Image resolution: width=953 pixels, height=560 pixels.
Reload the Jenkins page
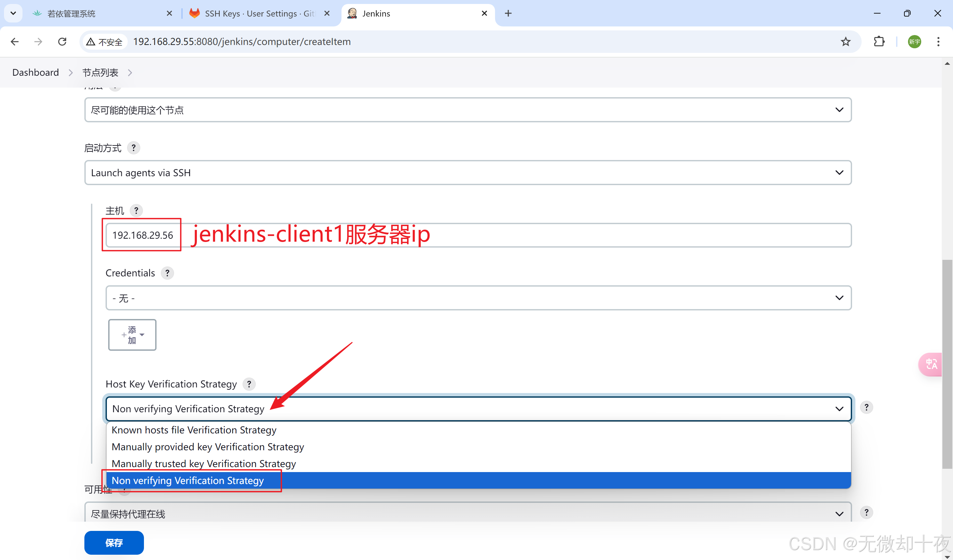point(63,42)
